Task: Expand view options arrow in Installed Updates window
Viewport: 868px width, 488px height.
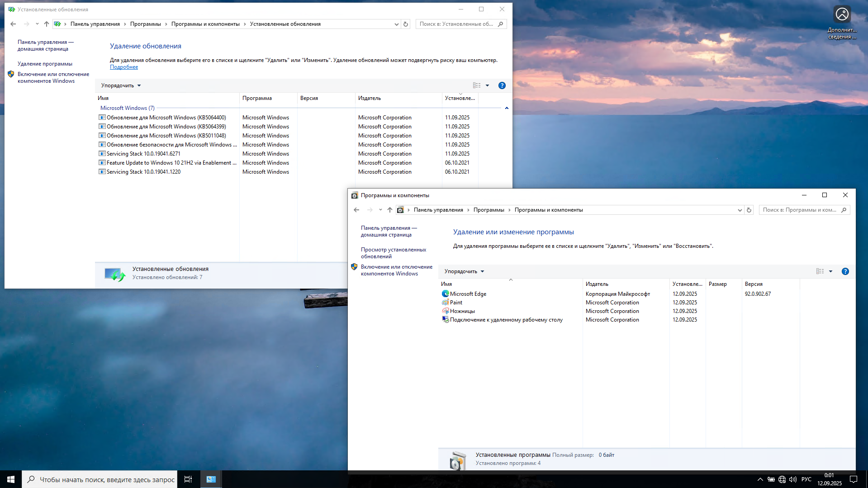Action: (487, 85)
